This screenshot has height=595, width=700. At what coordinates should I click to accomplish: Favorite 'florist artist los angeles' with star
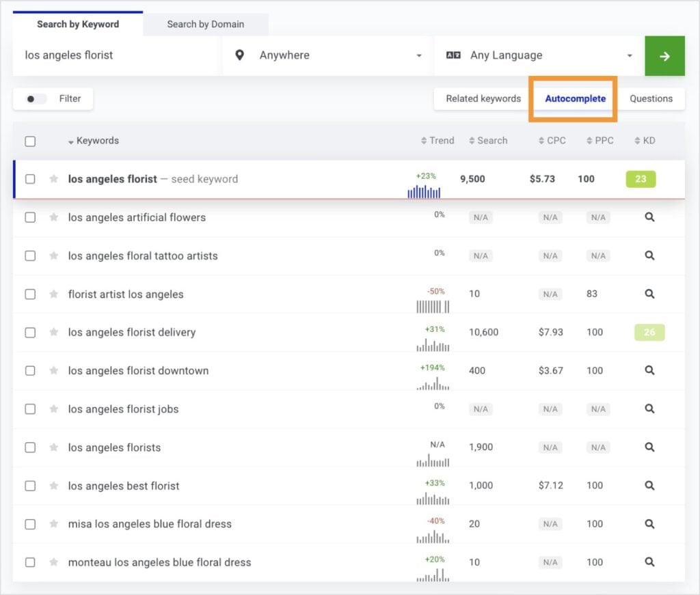coord(53,294)
